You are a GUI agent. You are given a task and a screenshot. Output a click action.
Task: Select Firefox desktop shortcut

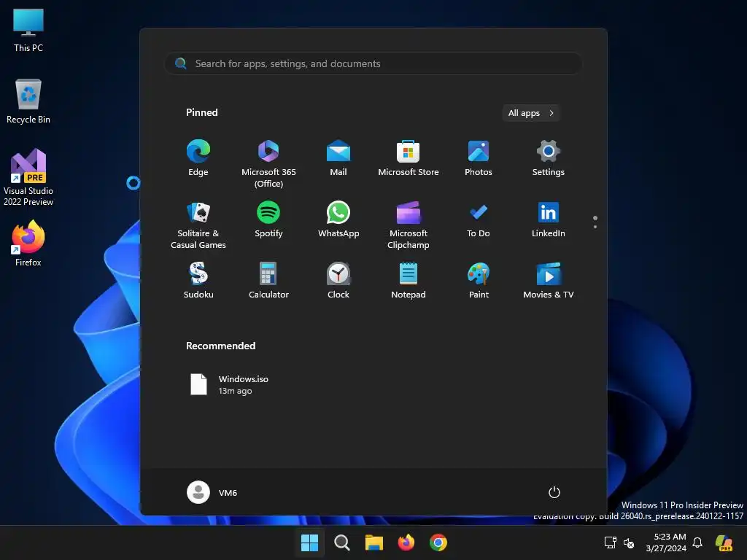point(28,244)
